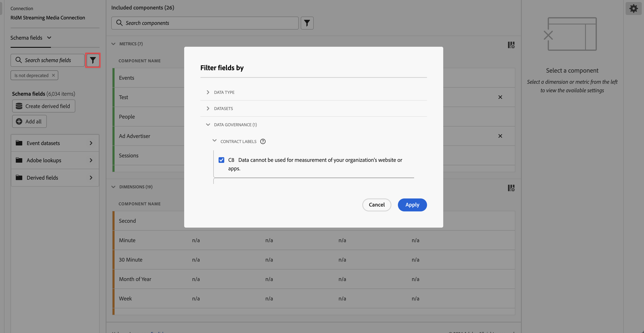Click the Apply button
Viewport: 644px width, 333px height.
coord(412,205)
